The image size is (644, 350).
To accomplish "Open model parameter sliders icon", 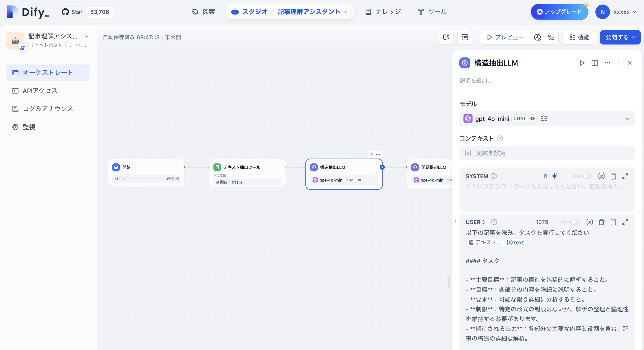I will click(x=544, y=118).
